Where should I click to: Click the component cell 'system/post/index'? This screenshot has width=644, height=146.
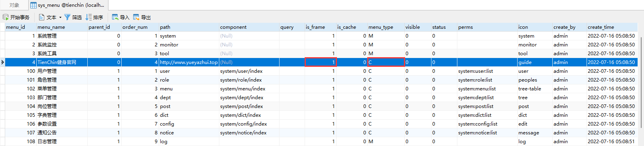(x=249, y=106)
